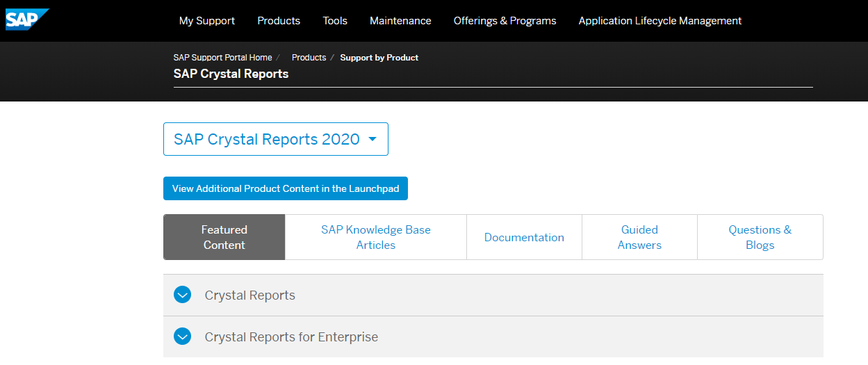Click View Additional Product Content in the Launchpad
This screenshot has width=868, height=365.
coord(286,188)
